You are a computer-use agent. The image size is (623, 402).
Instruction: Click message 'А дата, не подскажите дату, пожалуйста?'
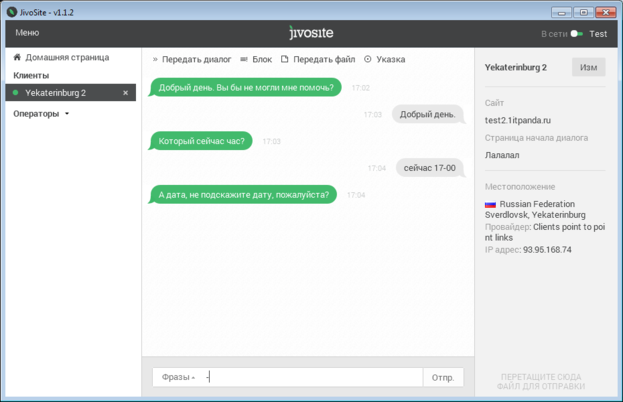[x=243, y=195]
